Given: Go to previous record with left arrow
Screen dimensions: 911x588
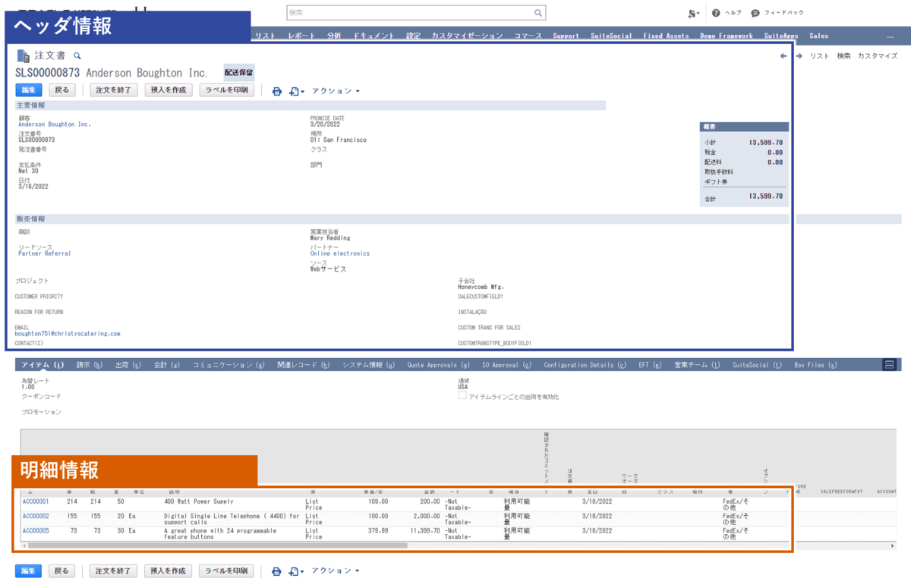Looking at the screenshot, I should 783,56.
